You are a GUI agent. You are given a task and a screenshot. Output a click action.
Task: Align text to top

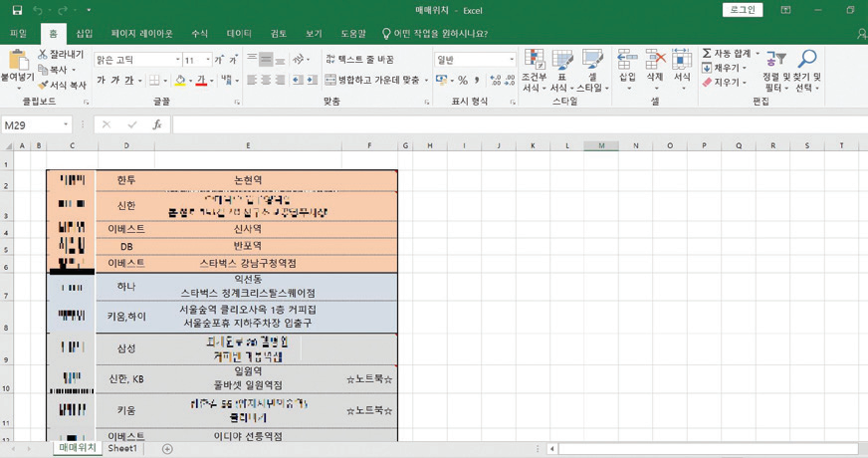(x=252, y=60)
